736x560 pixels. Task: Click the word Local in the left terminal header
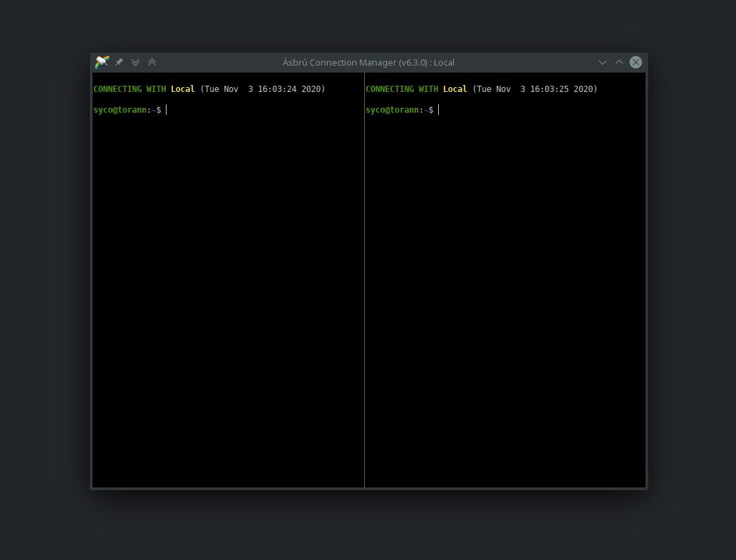(x=182, y=88)
